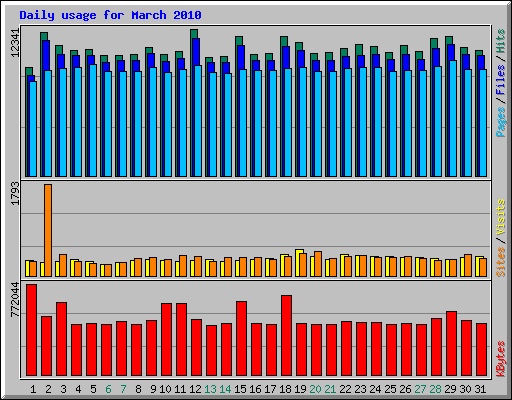This screenshot has width=512, height=400.
Task: Click the red KBytes bar for day 18
Action: [x=287, y=335]
